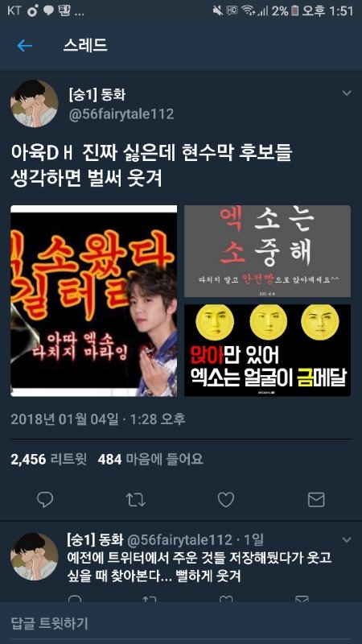Tap the Wi-Fi icon in status bar
This screenshot has width=362, height=644.
coord(248,10)
